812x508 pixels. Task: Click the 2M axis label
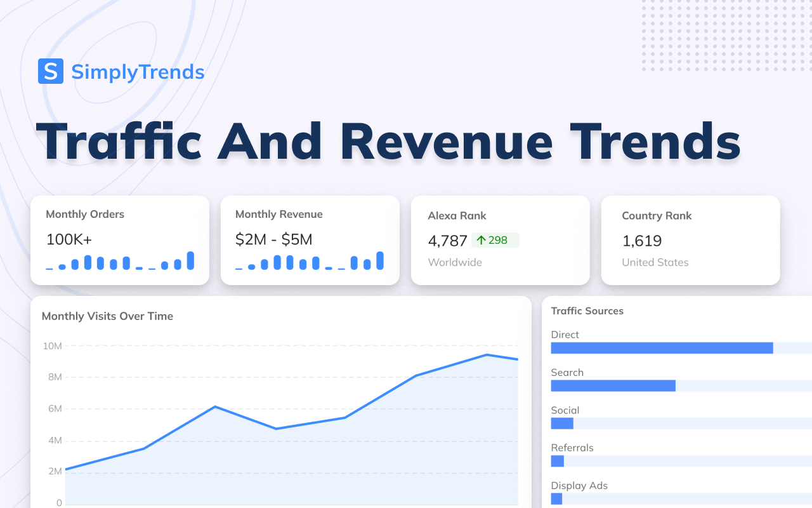[55, 471]
